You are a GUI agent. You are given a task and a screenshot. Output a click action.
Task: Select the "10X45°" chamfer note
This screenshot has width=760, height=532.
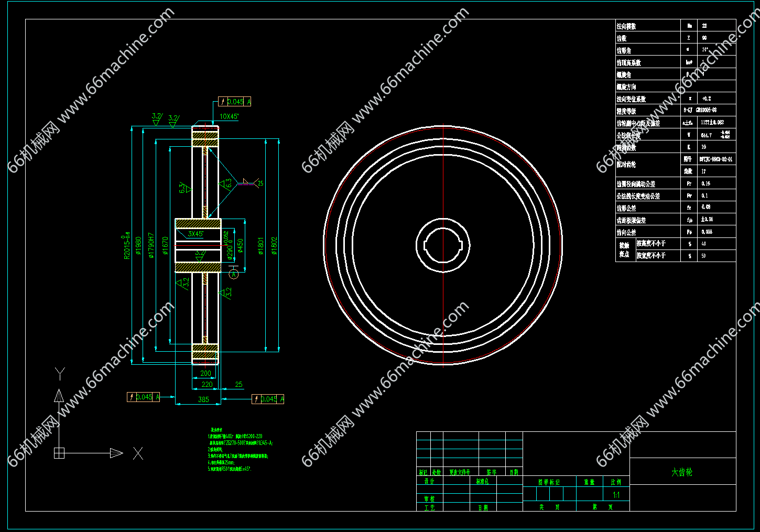coord(229,116)
